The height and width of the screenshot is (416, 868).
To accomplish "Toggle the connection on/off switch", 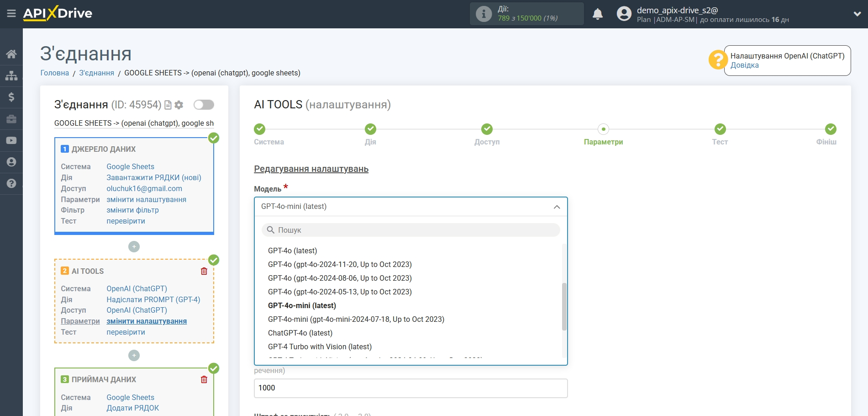I will point(204,105).
